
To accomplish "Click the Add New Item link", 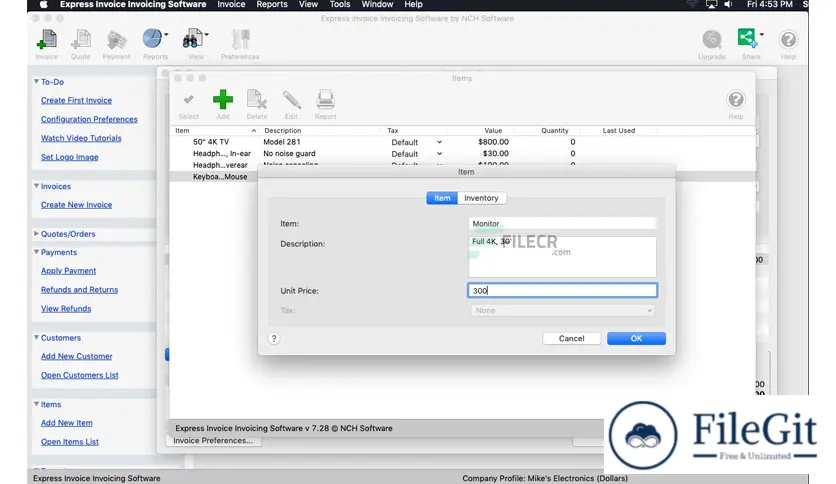I will tap(67, 423).
